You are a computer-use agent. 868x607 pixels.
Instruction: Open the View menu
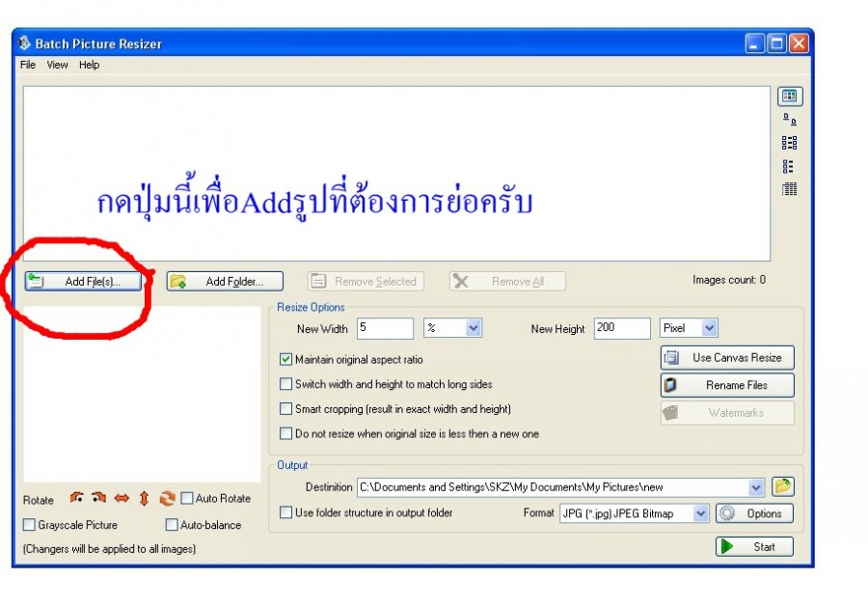tap(57, 65)
